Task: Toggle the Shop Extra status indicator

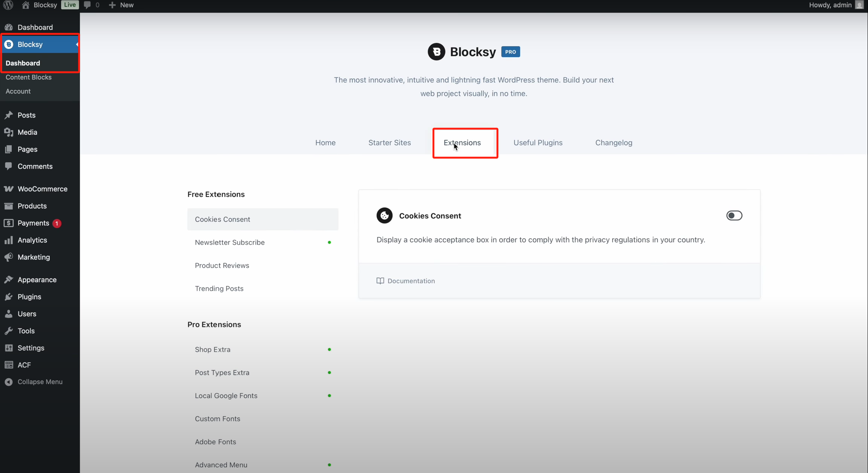Action: tap(330, 349)
